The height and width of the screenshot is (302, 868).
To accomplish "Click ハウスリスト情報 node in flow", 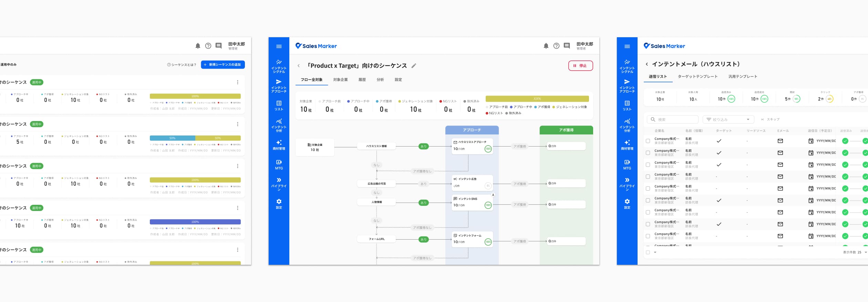I will (376, 146).
